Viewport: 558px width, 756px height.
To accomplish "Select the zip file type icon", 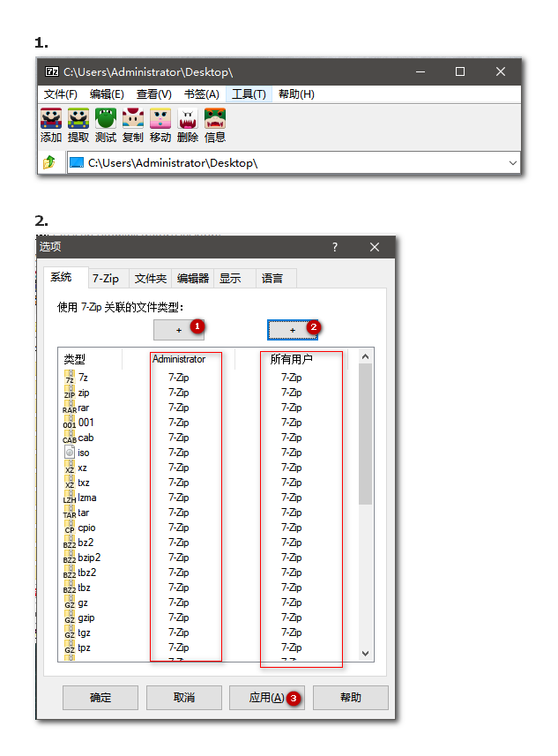I will coord(70,392).
